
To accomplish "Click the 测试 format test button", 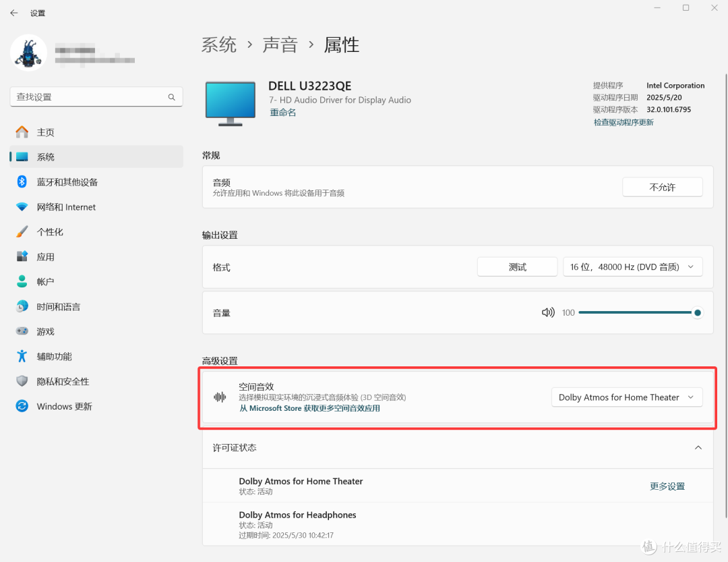I will click(517, 266).
